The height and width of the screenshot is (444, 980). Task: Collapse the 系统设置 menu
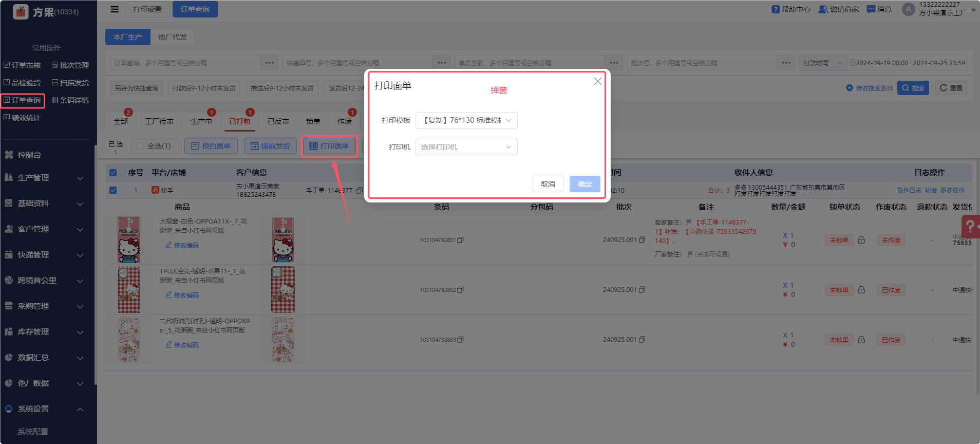tap(44, 409)
